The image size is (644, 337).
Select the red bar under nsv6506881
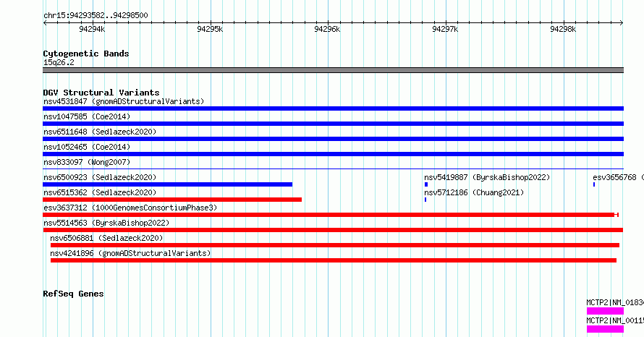coord(335,245)
